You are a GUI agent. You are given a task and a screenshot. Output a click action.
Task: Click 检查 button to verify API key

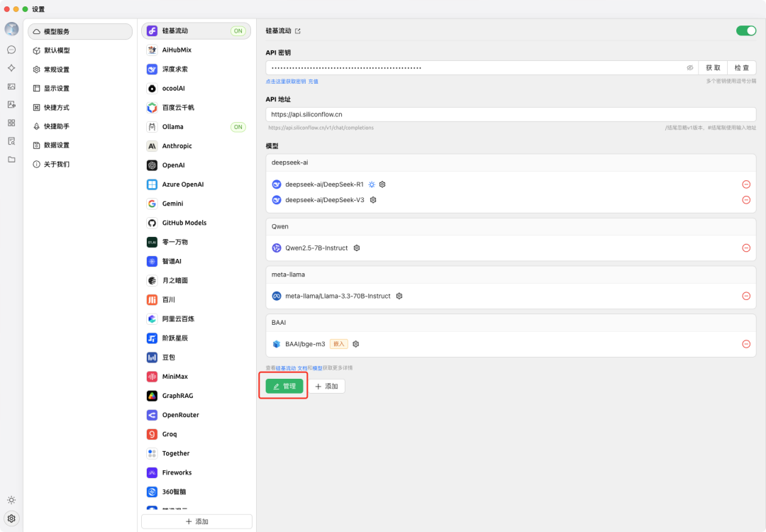point(742,68)
